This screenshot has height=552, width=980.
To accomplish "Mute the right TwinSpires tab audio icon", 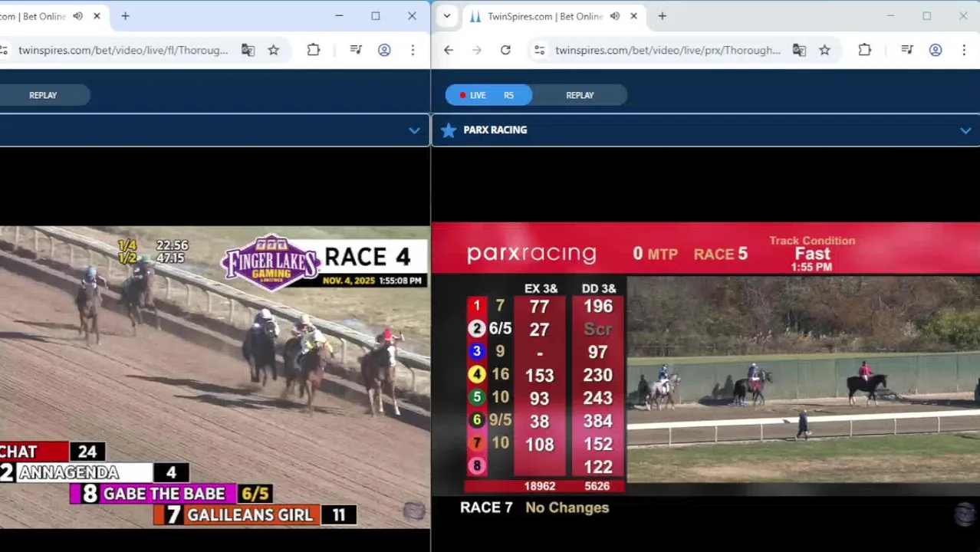I will pyautogui.click(x=614, y=16).
